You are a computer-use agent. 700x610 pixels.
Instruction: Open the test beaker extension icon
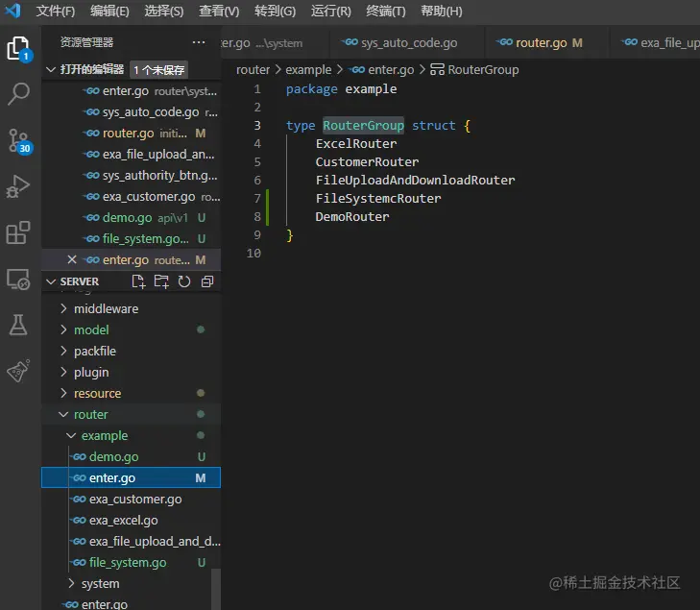click(18, 371)
